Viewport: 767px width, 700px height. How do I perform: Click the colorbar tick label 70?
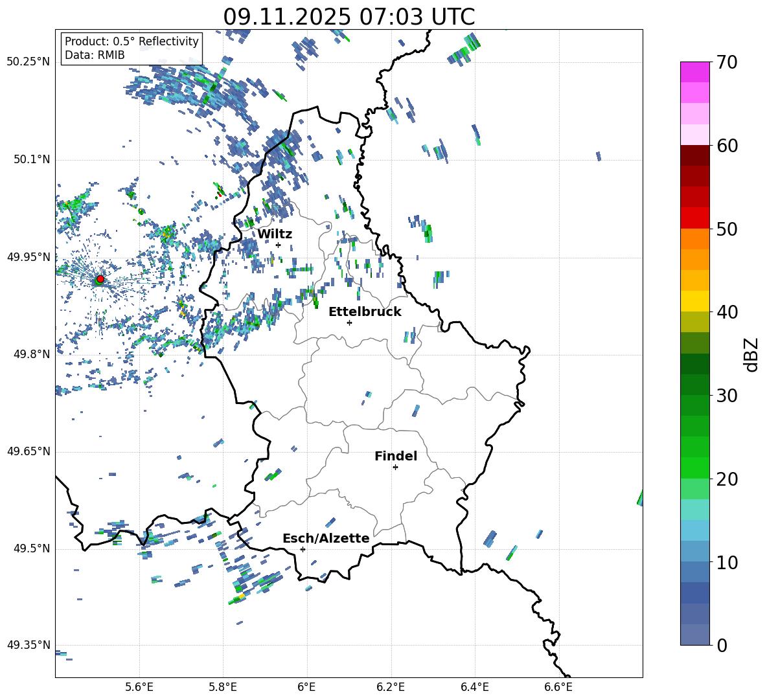click(727, 63)
